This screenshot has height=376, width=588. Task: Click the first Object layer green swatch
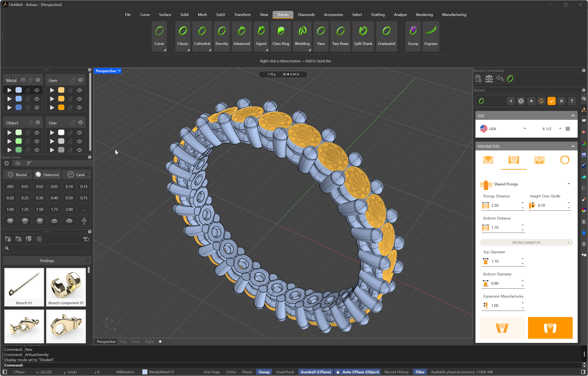click(x=19, y=132)
